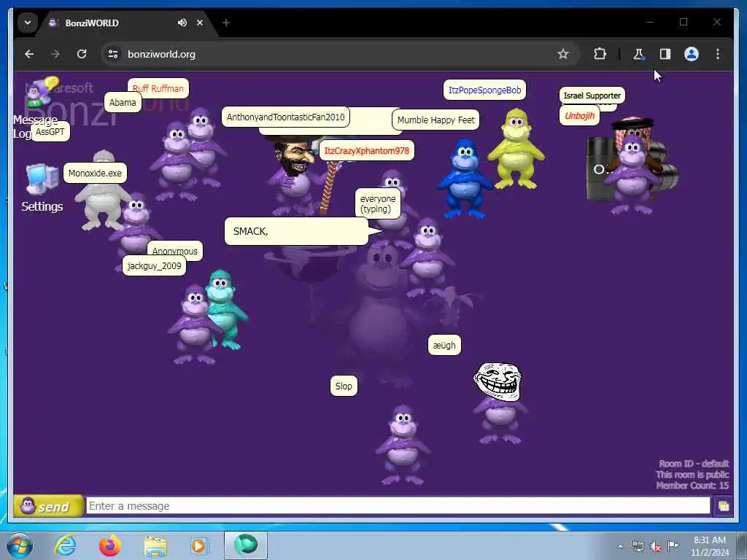Screen dimensions: 747x560
Task: Open Windows Explorer folder on taskbar
Action: [x=155, y=545]
